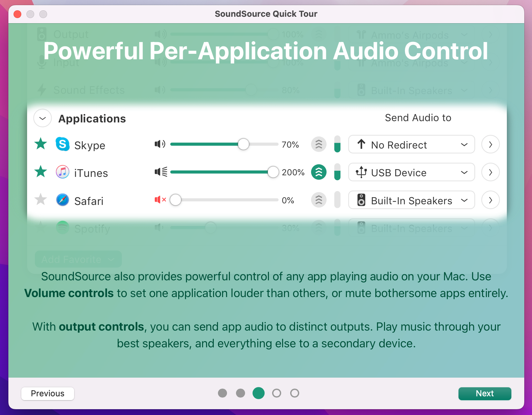Click the Send Audio to column header

418,118
